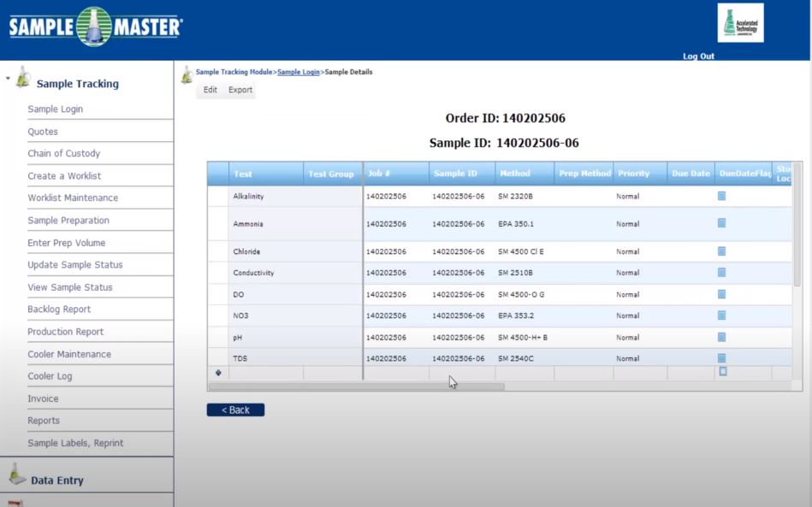Click the breadcrumb flask icon
The image size is (812, 507).
pyautogui.click(x=187, y=75)
